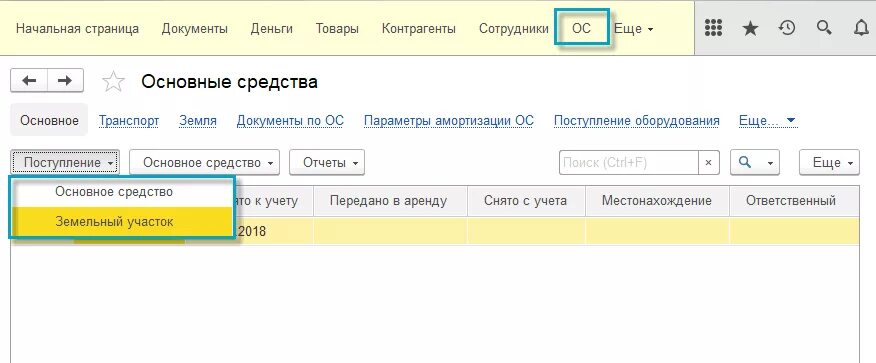Open Поступление оборудования link
Screen dimensions: 876x363
point(636,121)
